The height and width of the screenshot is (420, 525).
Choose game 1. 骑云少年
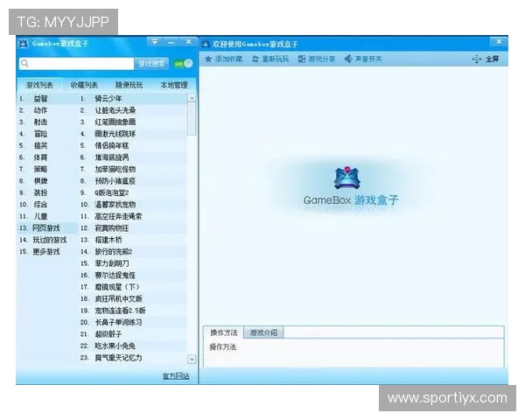tap(133, 99)
